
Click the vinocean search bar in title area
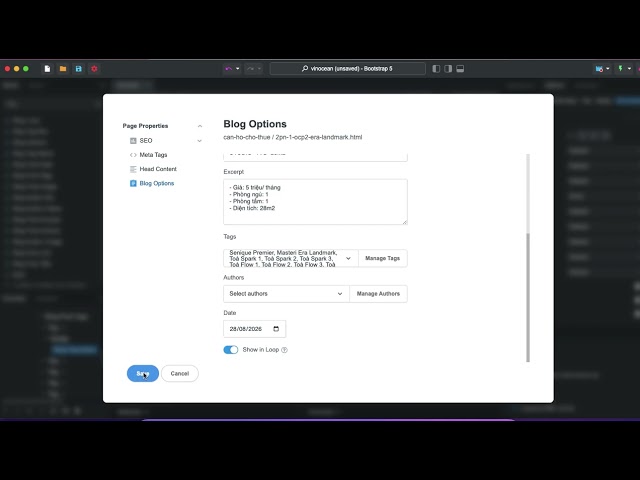click(347, 69)
